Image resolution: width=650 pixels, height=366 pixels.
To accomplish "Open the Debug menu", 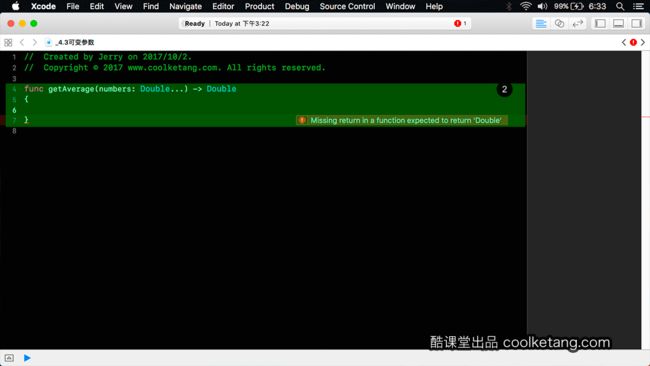I will point(297,6).
